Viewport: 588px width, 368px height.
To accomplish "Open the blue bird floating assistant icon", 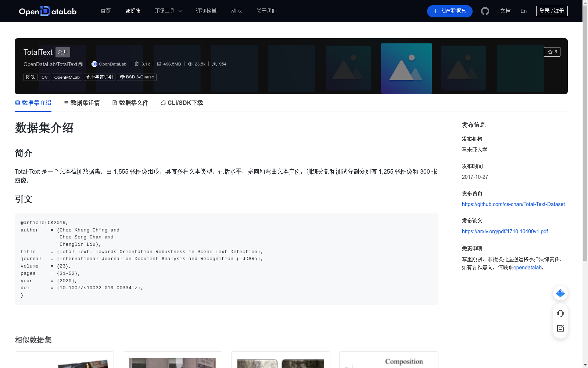I will click(560, 293).
